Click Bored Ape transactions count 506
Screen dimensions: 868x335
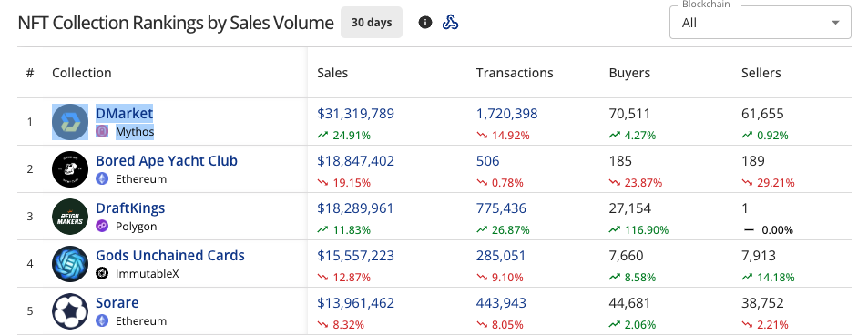tap(487, 160)
